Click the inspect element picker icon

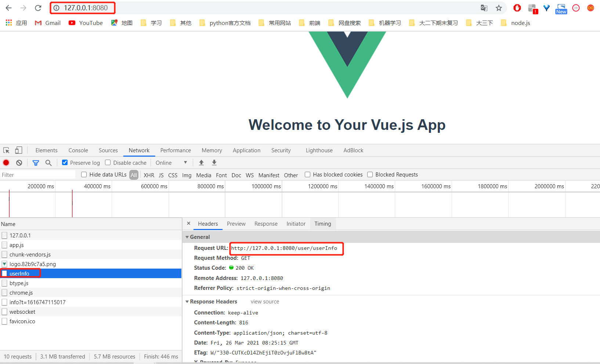pos(7,150)
